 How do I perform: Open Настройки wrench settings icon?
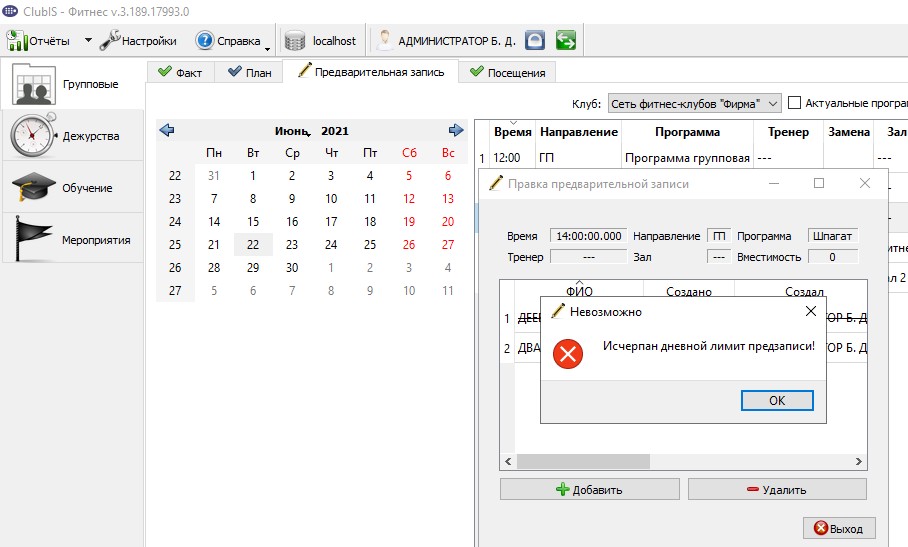click(x=109, y=41)
